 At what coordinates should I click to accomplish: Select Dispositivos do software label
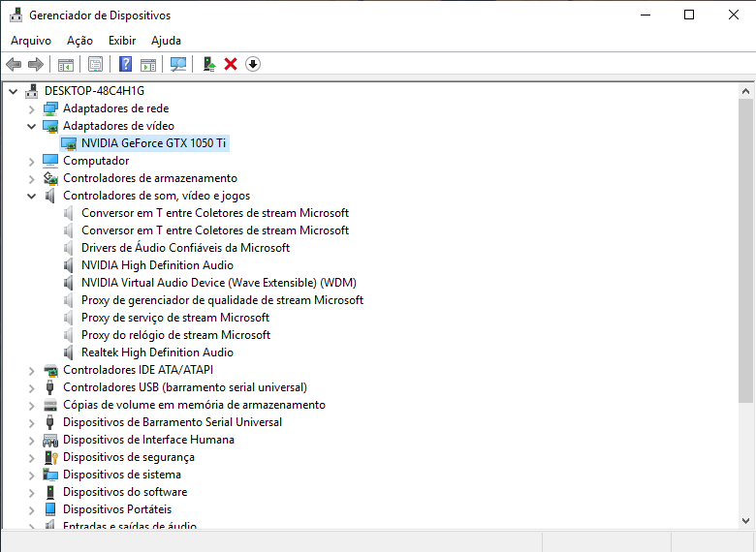coord(125,492)
